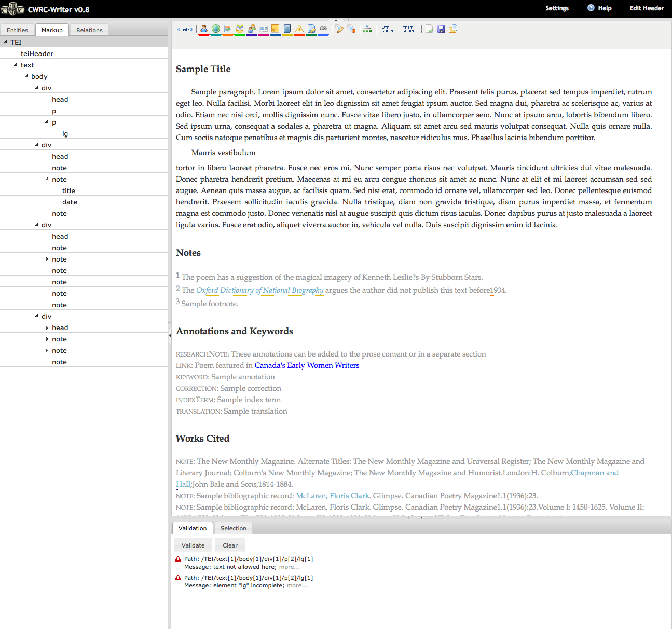Tag a Citation with the card icon
The width and height of the screenshot is (672, 629).
pos(264,29)
